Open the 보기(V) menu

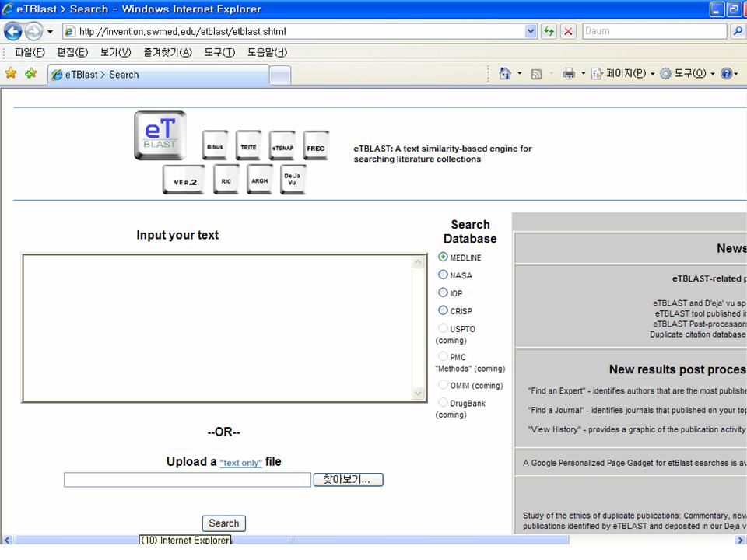point(116,52)
